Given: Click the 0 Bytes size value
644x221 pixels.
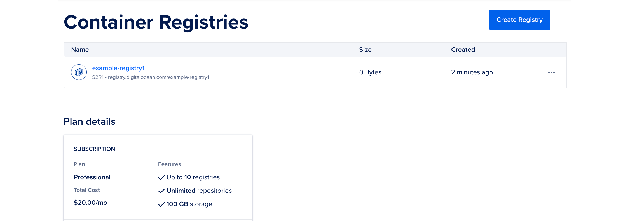Looking at the screenshot, I should (370, 72).
